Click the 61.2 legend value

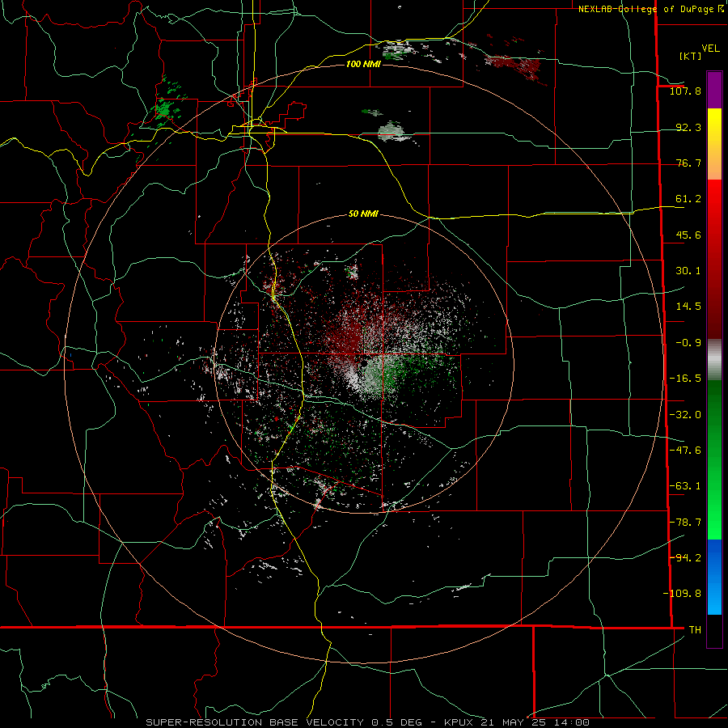click(688, 199)
